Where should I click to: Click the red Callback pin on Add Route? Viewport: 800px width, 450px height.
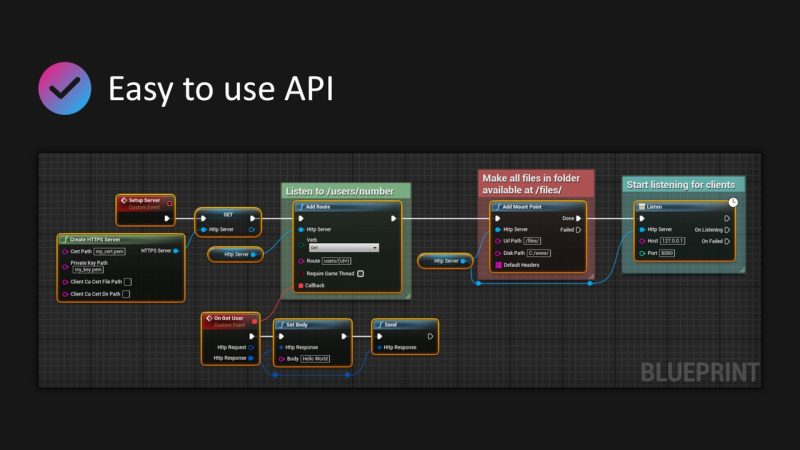point(300,285)
